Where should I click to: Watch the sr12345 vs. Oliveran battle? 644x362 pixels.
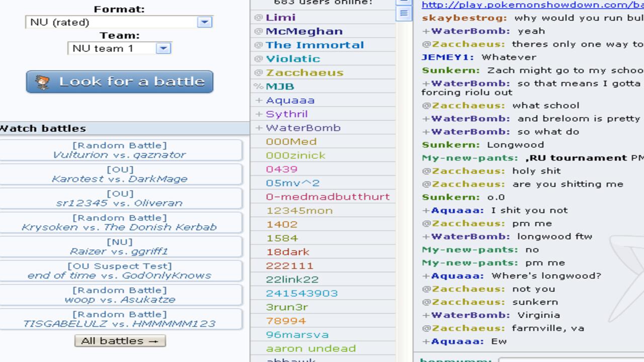pos(120,199)
